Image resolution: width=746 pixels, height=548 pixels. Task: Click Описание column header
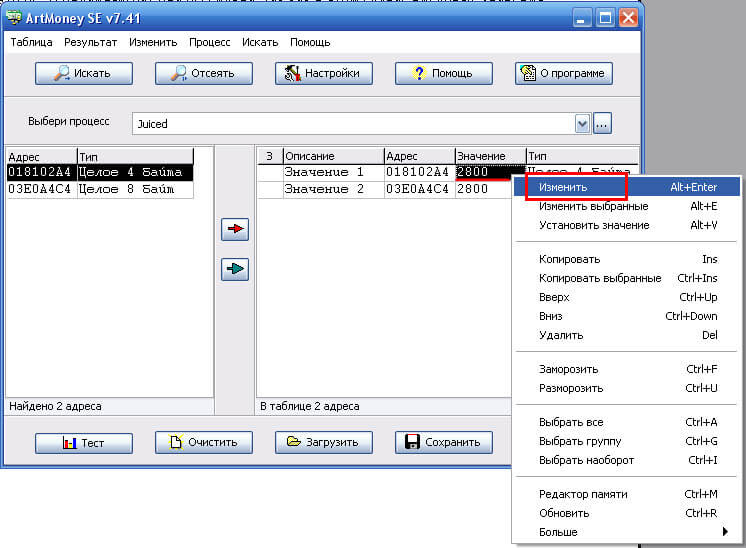point(333,156)
